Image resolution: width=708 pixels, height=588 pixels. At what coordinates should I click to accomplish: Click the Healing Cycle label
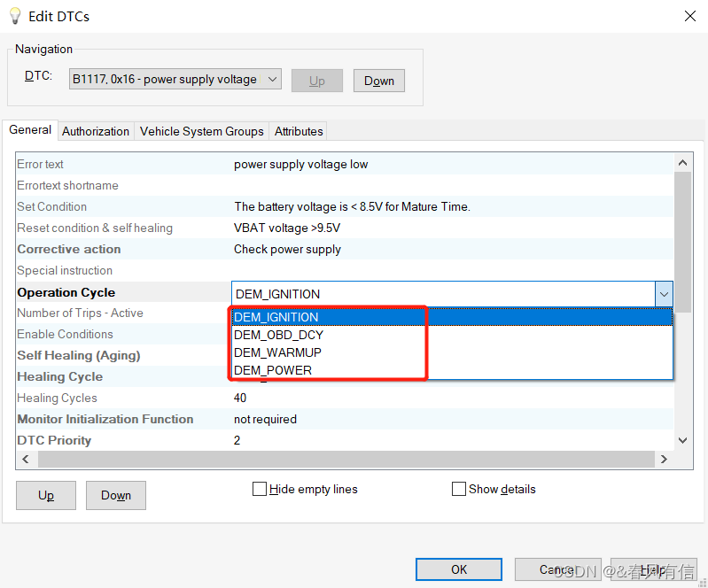(59, 377)
